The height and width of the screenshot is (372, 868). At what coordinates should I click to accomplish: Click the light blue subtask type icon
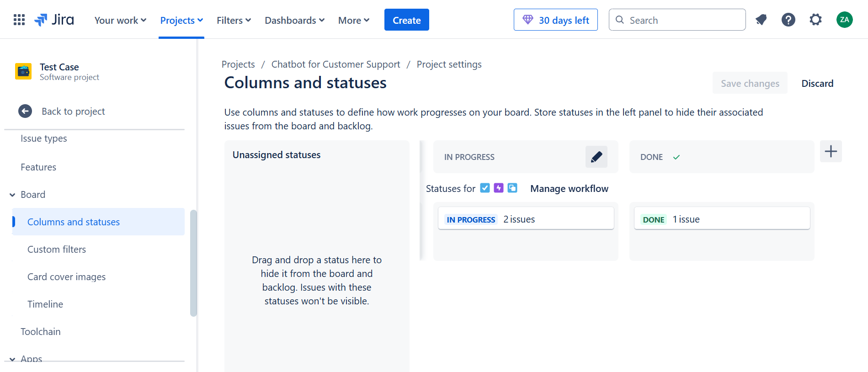[512, 188]
